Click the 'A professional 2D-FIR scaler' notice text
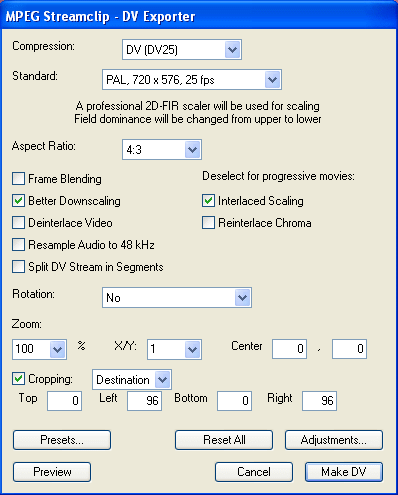 point(198,106)
